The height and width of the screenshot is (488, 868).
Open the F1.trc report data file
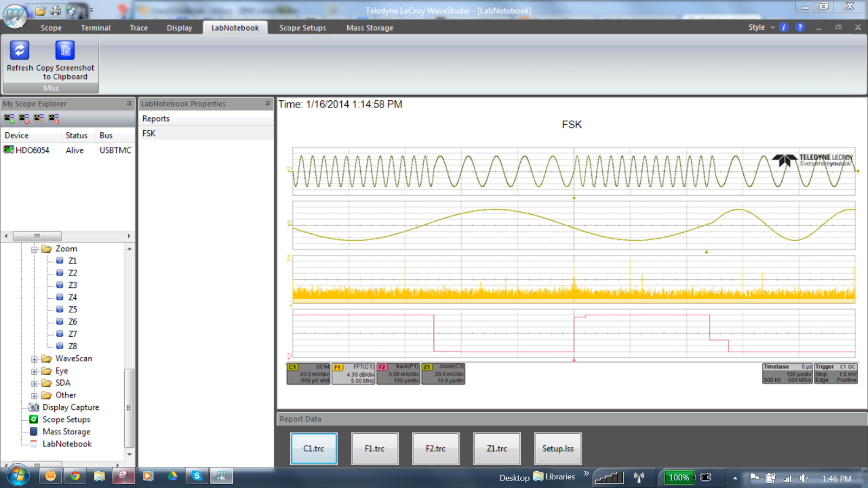(374, 448)
